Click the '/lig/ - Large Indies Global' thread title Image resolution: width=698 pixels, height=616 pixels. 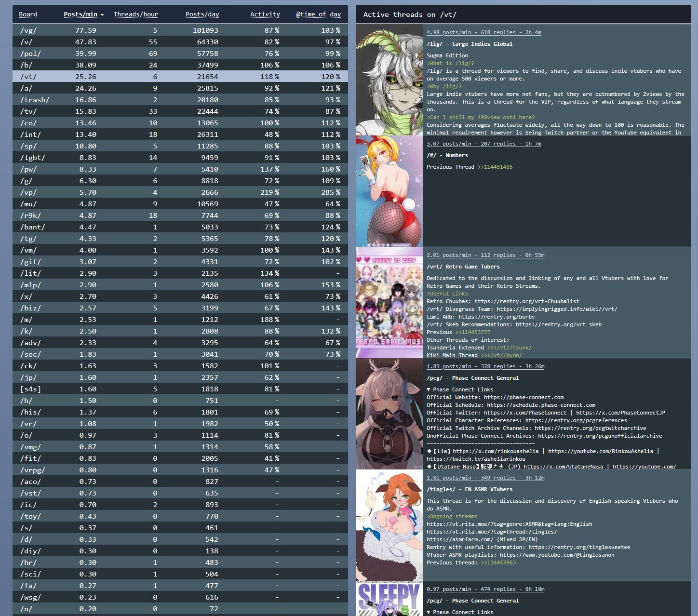tap(470, 44)
